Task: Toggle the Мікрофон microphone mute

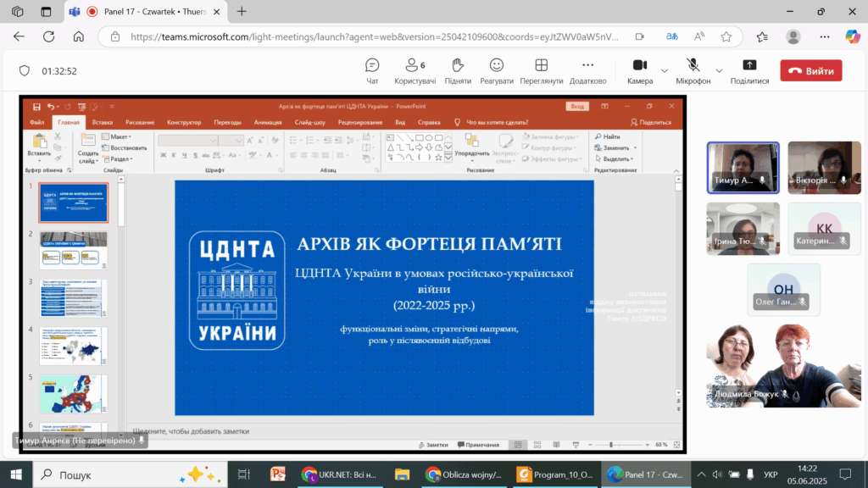Action: coord(693,71)
